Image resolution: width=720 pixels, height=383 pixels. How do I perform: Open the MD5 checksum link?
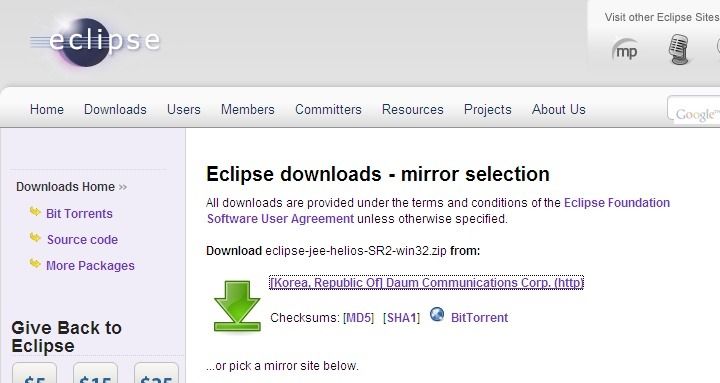359,318
